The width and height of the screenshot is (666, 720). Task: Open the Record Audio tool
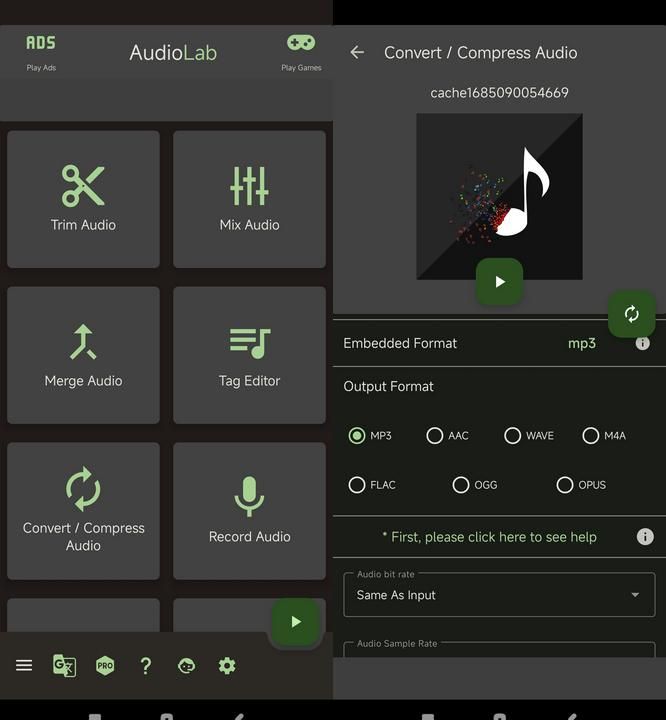point(249,511)
